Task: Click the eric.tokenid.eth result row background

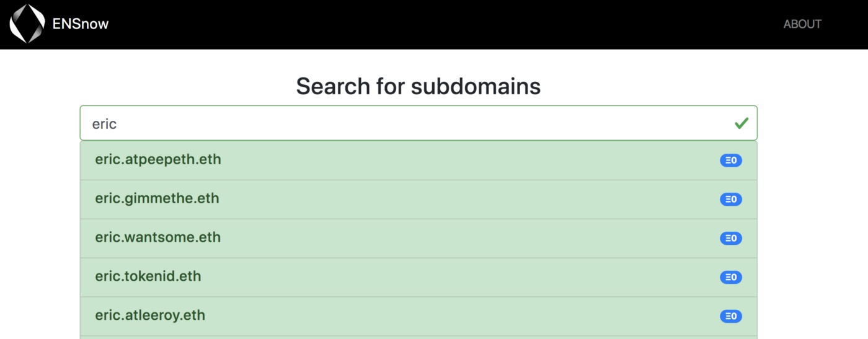Action: pyautogui.click(x=418, y=278)
